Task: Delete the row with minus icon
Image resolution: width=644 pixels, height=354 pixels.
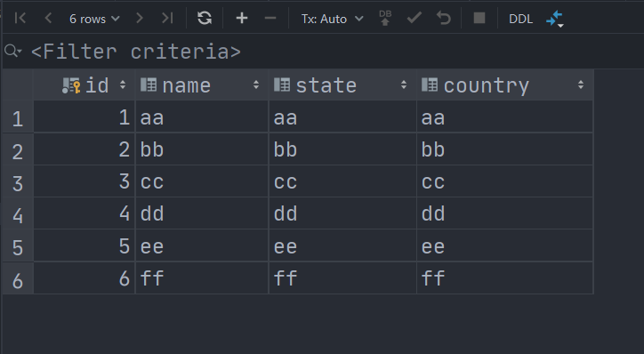Action: point(270,18)
